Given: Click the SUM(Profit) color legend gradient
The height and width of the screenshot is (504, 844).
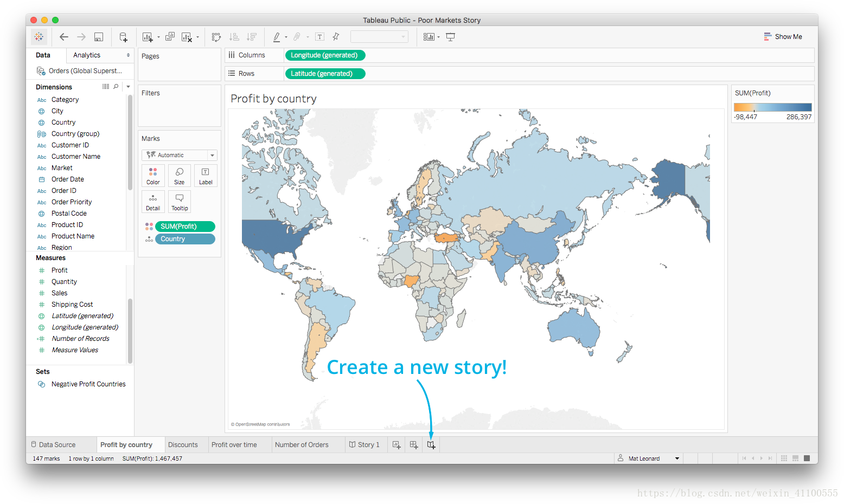Looking at the screenshot, I should (x=772, y=107).
